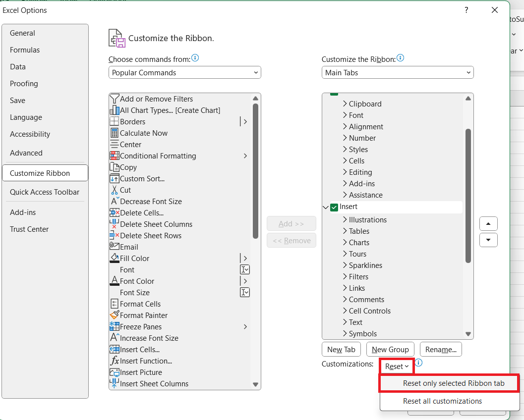Choose Reset only selected Ribbon tab
This screenshot has height=420, width=524.
coord(450,383)
